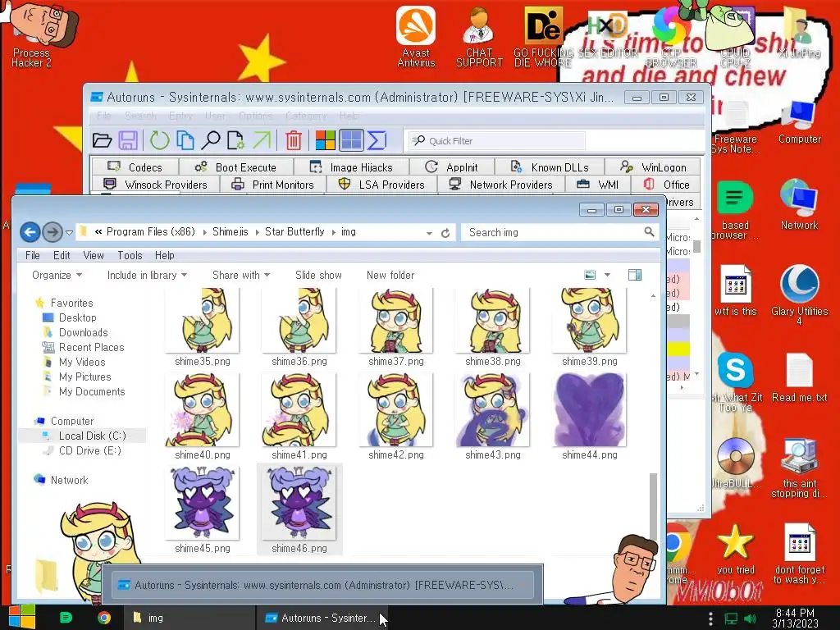This screenshot has width=840, height=630.
Task: Open the Include in library dropdown
Action: [147, 275]
